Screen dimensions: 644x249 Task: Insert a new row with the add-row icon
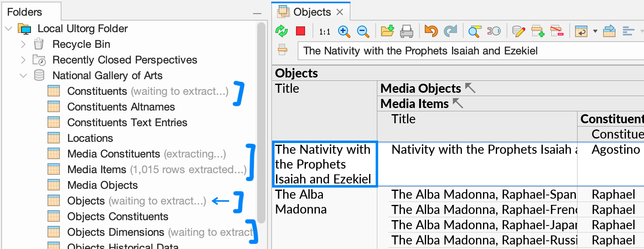tap(537, 31)
